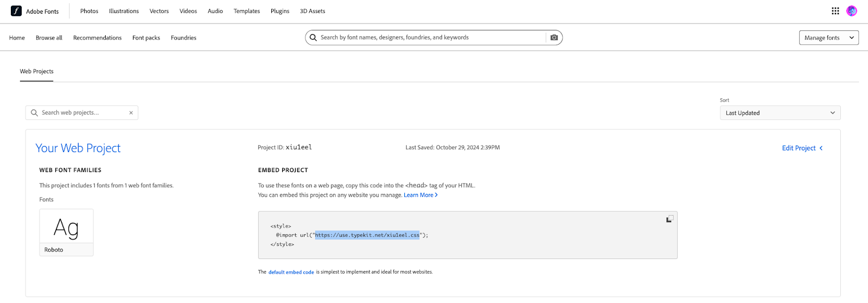Image resolution: width=868 pixels, height=303 pixels.
Task: Open the Your Web Project title link
Action: (78, 148)
